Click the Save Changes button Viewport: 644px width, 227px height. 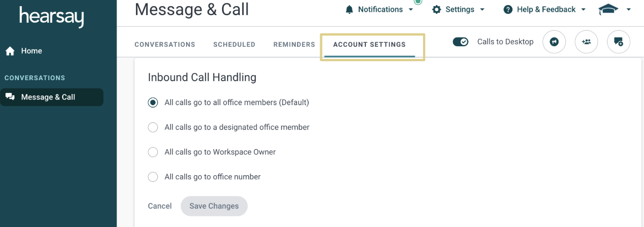(x=214, y=206)
